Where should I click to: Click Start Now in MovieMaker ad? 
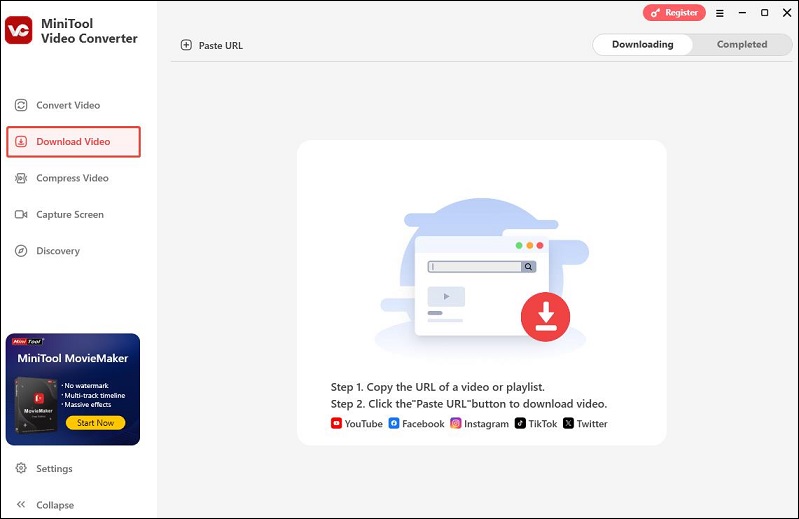[95, 423]
